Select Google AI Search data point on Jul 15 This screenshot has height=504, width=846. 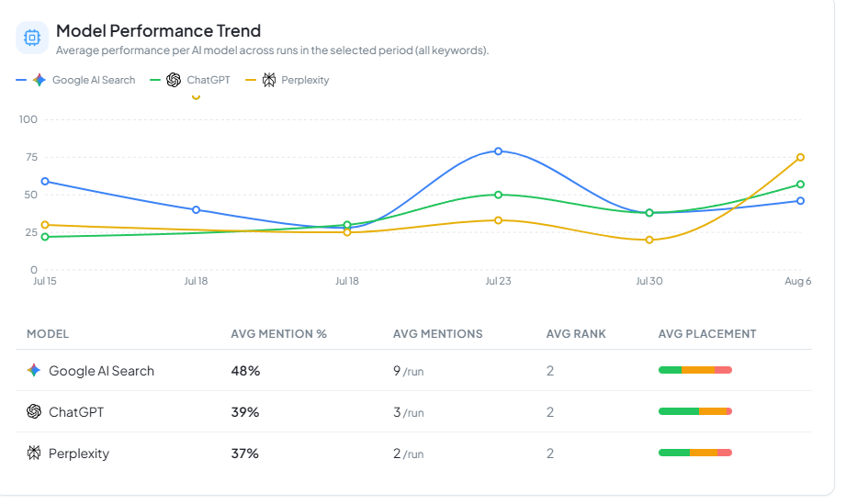[45, 182]
